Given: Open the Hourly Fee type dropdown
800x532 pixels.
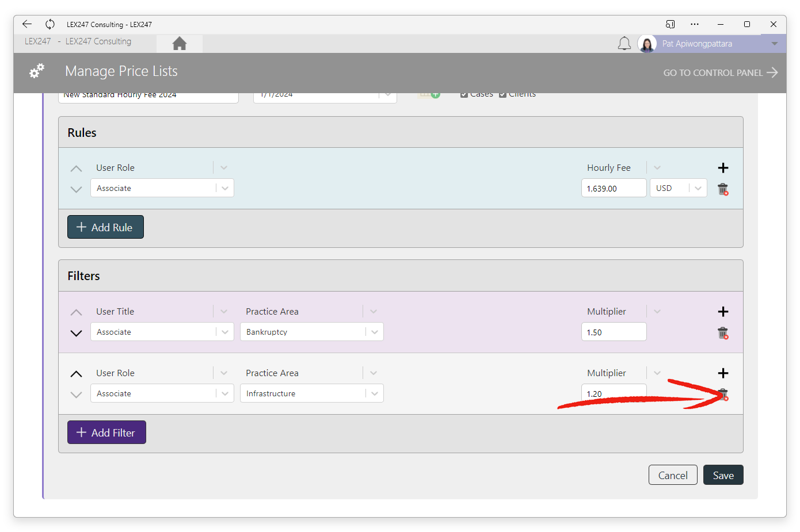Looking at the screenshot, I should coord(624,167).
